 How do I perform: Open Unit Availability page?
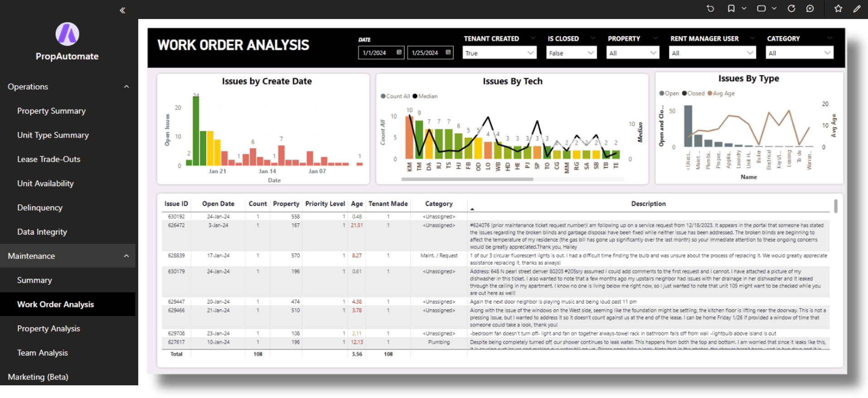point(45,183)
